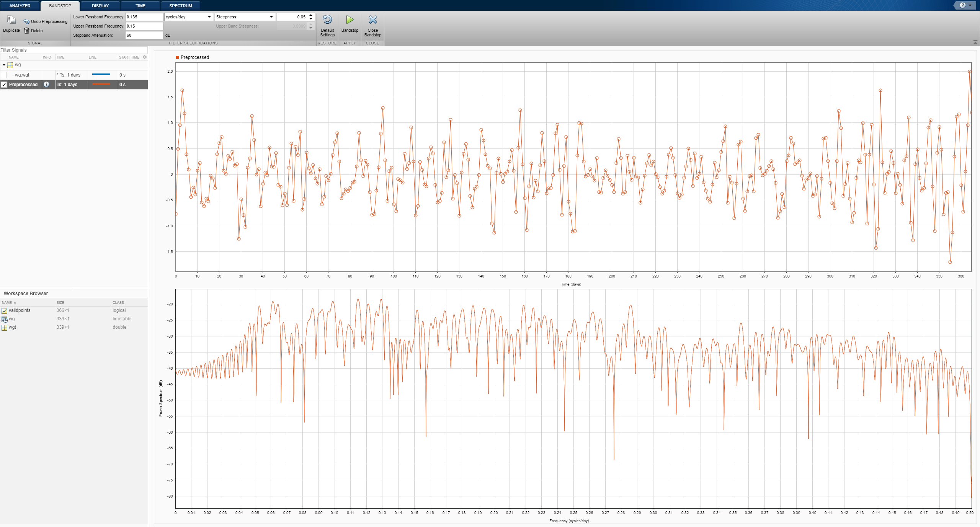Open the Steepness parameter dropdown

pyautogui.click(x=271, y=17)
